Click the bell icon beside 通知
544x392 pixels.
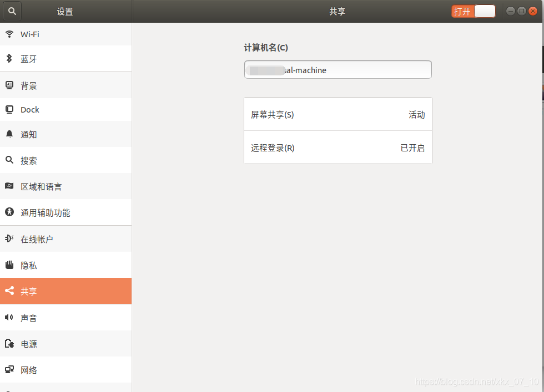(x=9, y=134)
